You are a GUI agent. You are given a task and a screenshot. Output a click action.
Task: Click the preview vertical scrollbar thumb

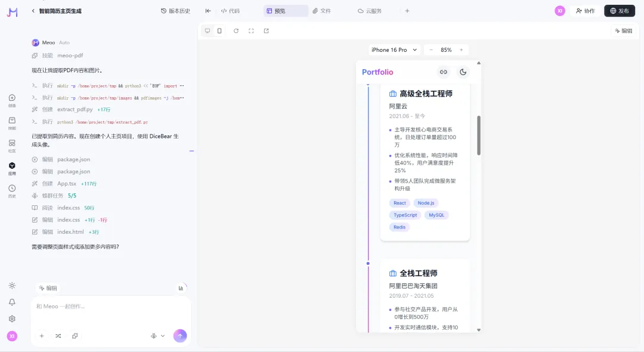(478, 135)
